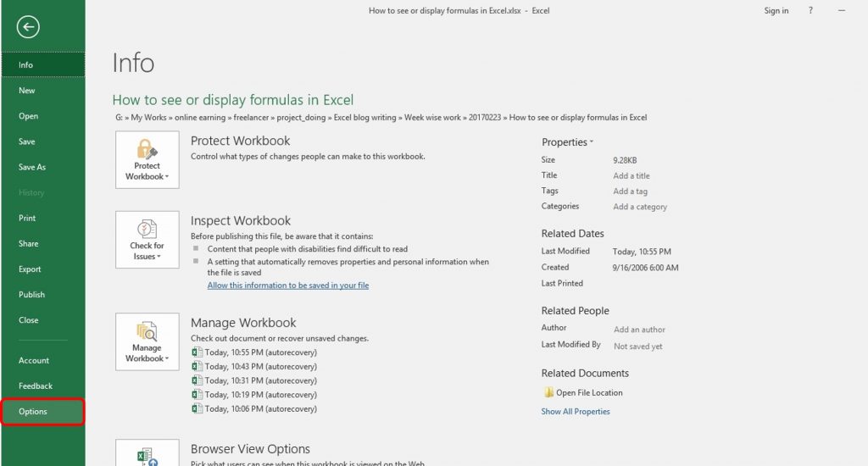Open the Export page

point(43,269)
